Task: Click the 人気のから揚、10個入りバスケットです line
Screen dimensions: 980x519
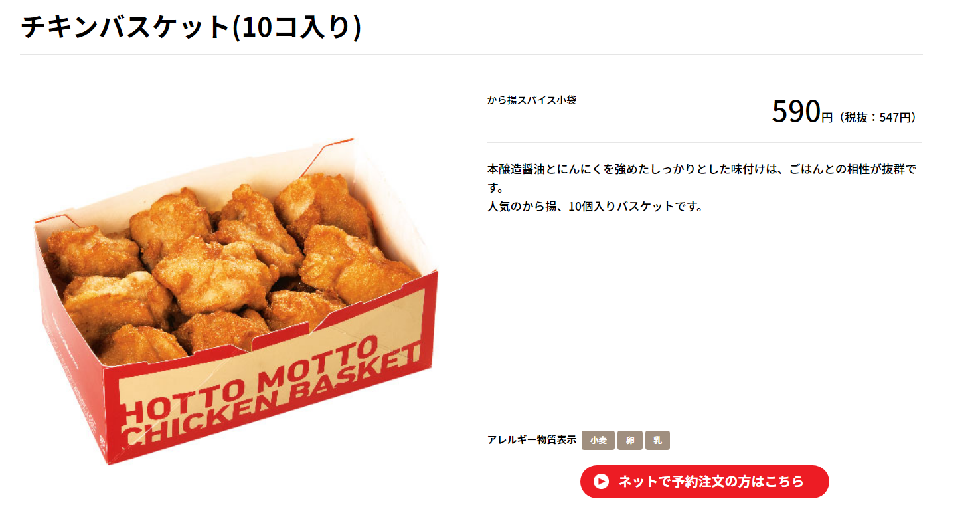Action: coord(595,206)
